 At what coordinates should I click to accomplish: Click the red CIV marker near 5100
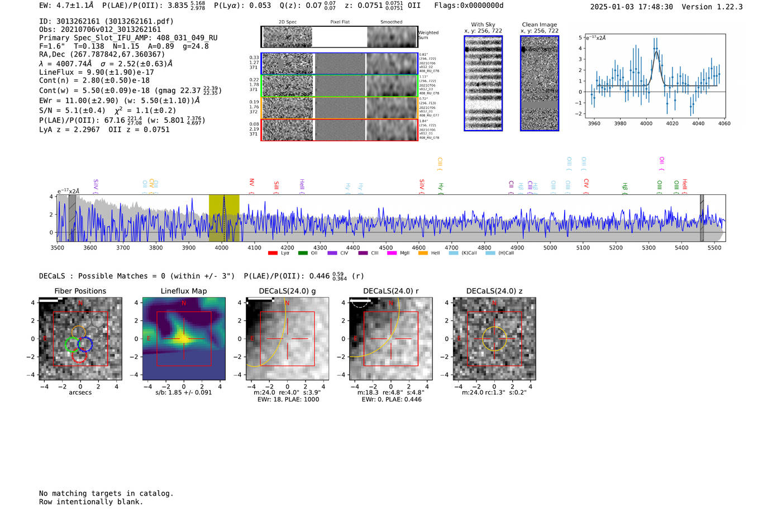(x=586, y=186)
